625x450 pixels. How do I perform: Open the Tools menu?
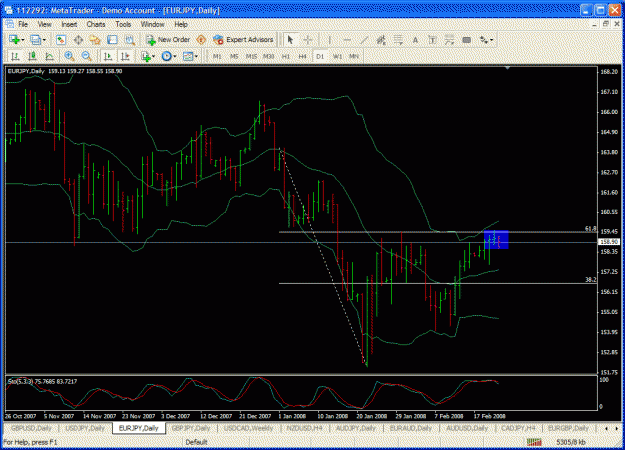click(x=123, y=24)
